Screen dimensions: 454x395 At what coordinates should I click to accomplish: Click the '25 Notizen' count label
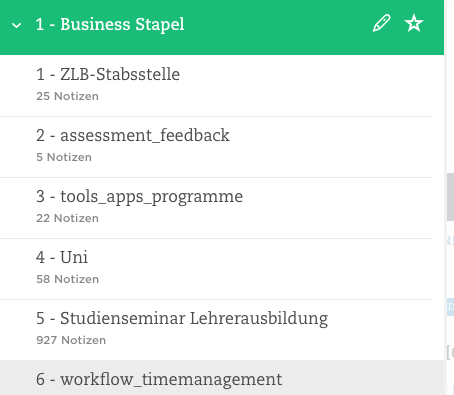click(x=67, y=96)
